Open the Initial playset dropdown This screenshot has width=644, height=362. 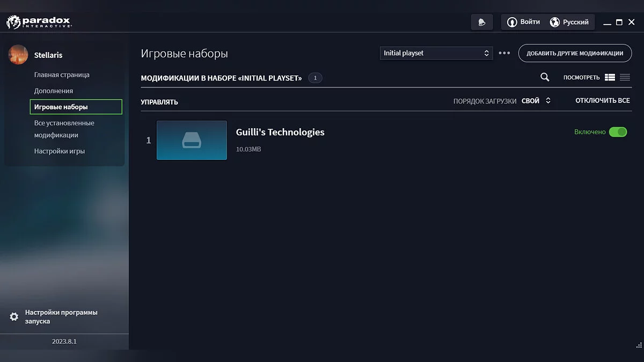(x=436, y=53)
